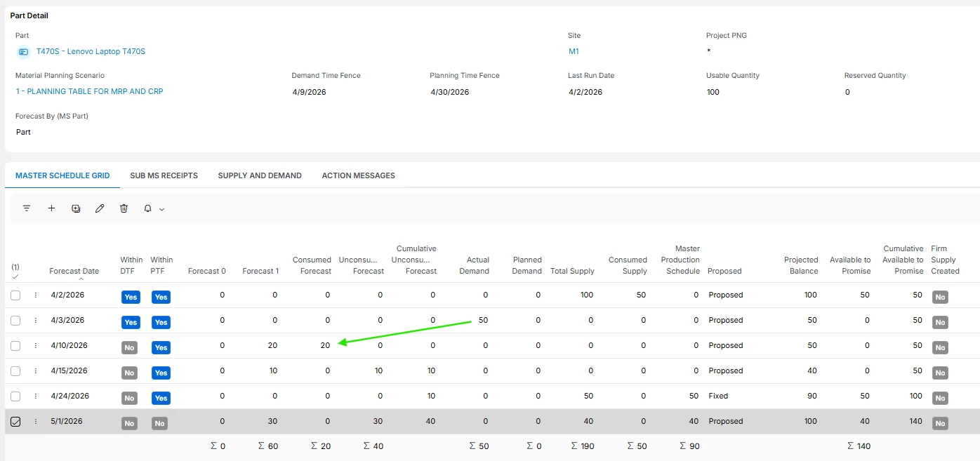Click Cumulative Available to Promise 140
This screenshot has width=980, height=461.
click(x=915, y=421)
